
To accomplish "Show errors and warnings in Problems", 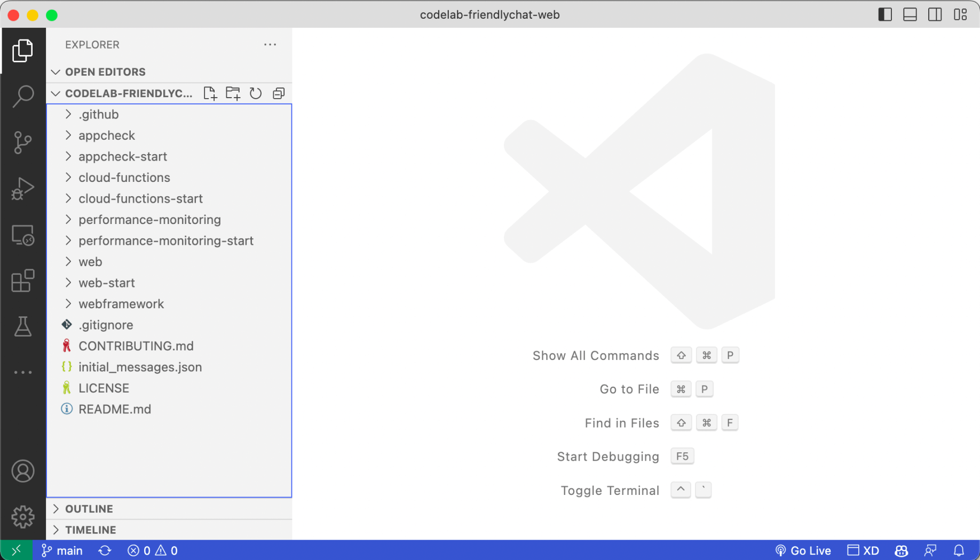I will tap(153, 550).
